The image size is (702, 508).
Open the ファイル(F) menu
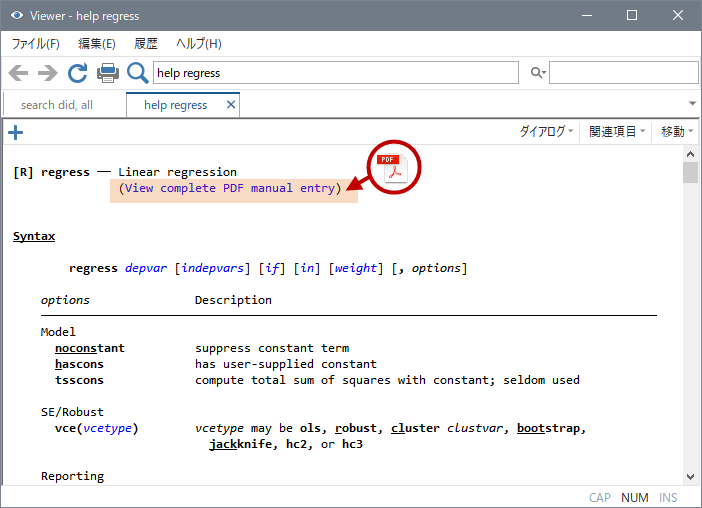tap(35, 43)
